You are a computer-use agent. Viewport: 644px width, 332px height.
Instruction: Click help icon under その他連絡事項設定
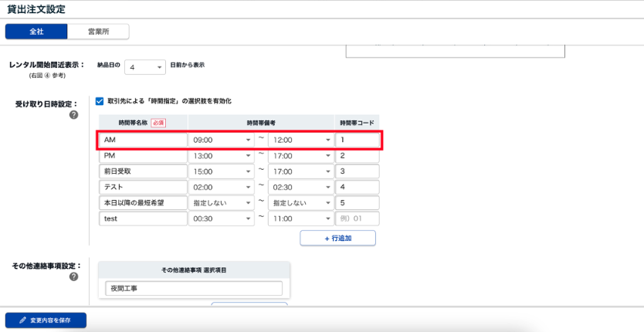tap(74, 276)
